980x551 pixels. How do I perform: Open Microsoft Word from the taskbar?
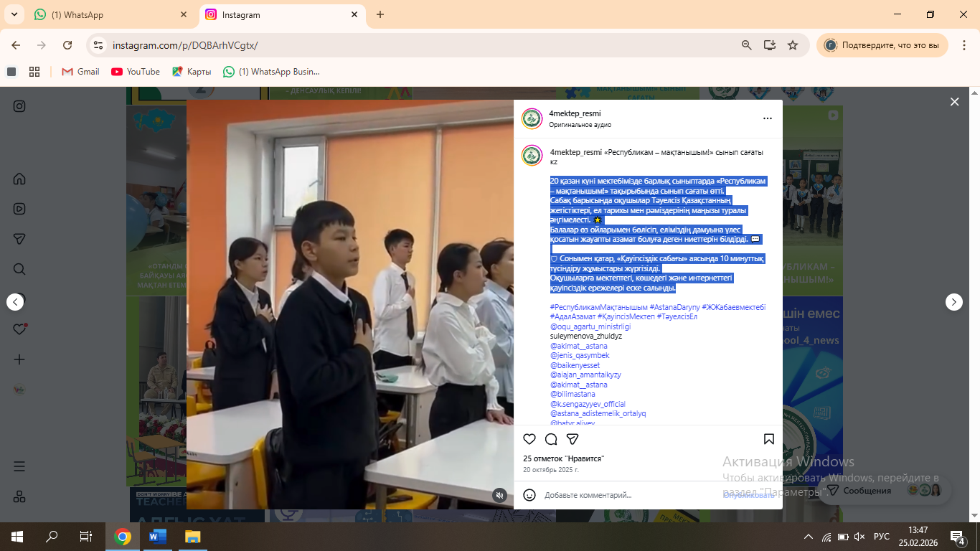point(157,536)
